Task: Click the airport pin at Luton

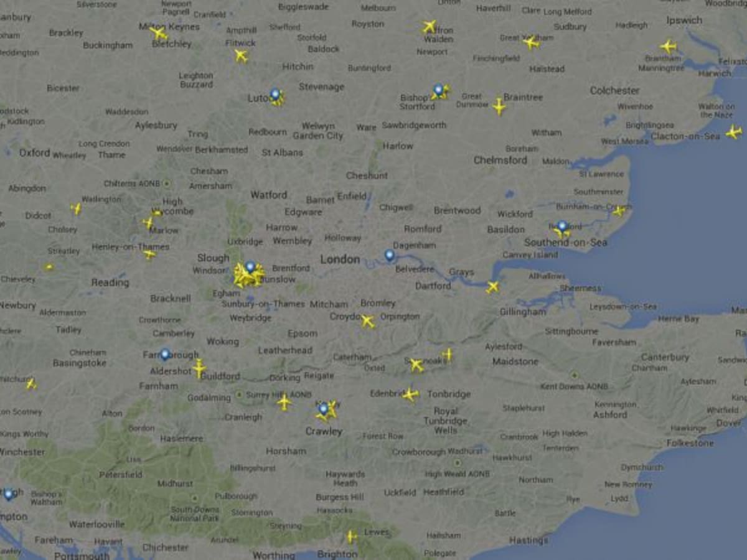Action: 275,95
